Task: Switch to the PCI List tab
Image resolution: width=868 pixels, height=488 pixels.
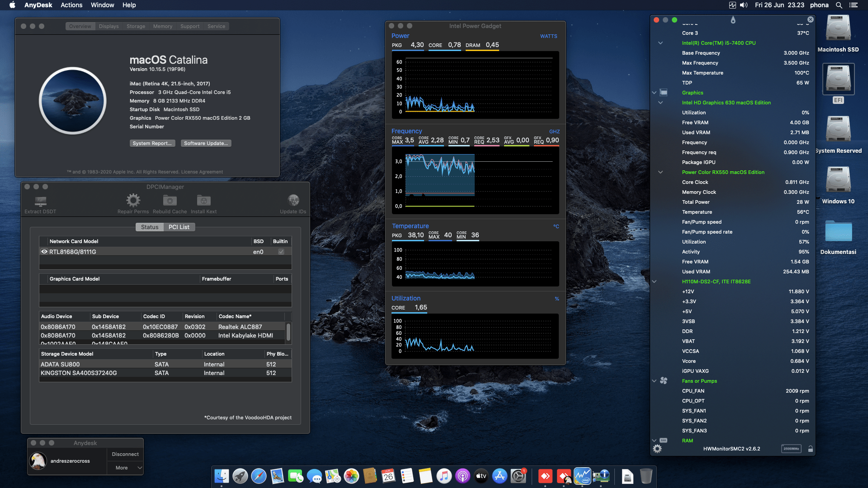Action: tap(179, 227)
